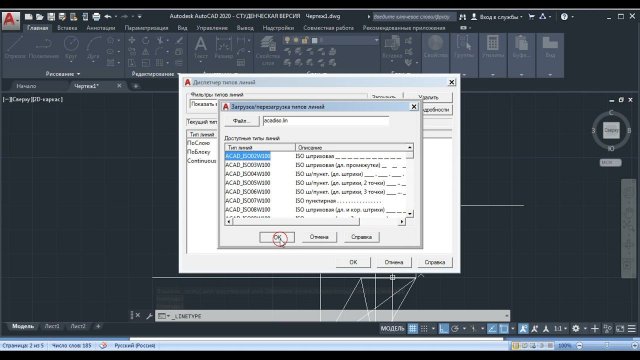Screen dimensions: 640x360
Task: Expand the Утилиты panel arrow
Action: coord(493,75)
